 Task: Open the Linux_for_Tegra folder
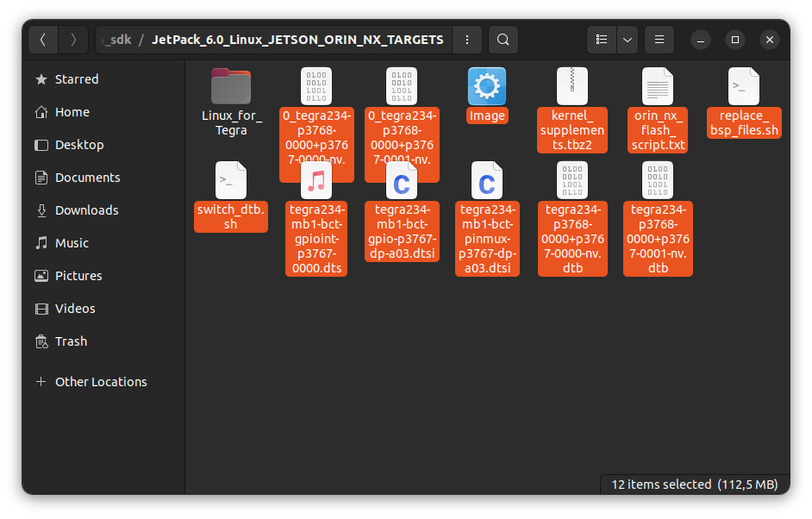(231, 86)
